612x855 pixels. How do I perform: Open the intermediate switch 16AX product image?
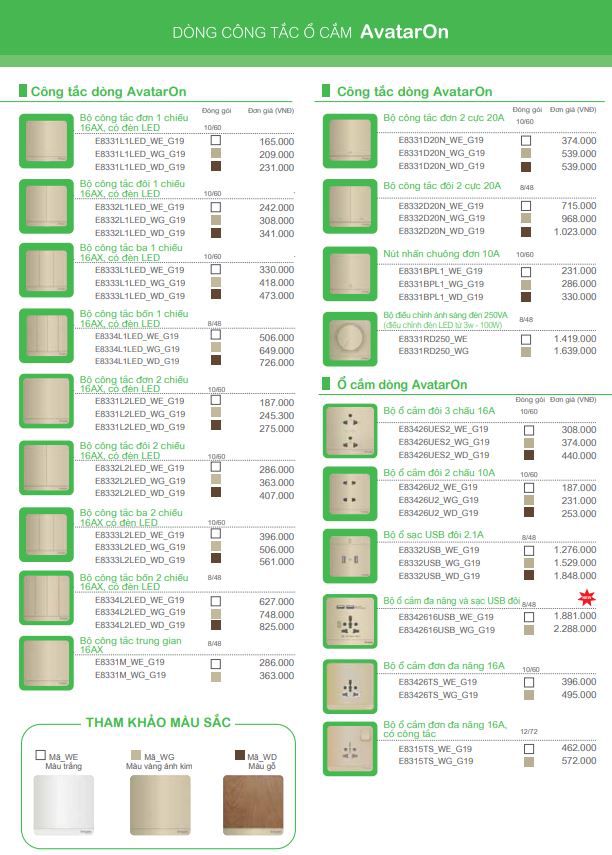pyautogui.click(x=46, y=663)
